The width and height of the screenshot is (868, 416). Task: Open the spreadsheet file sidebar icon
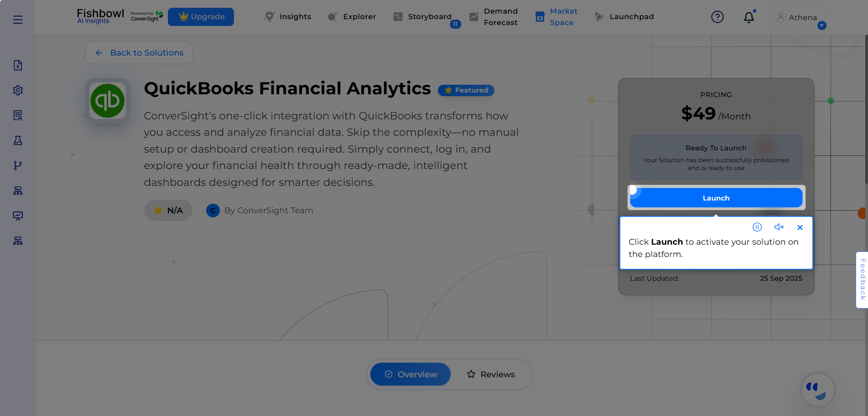18,65
